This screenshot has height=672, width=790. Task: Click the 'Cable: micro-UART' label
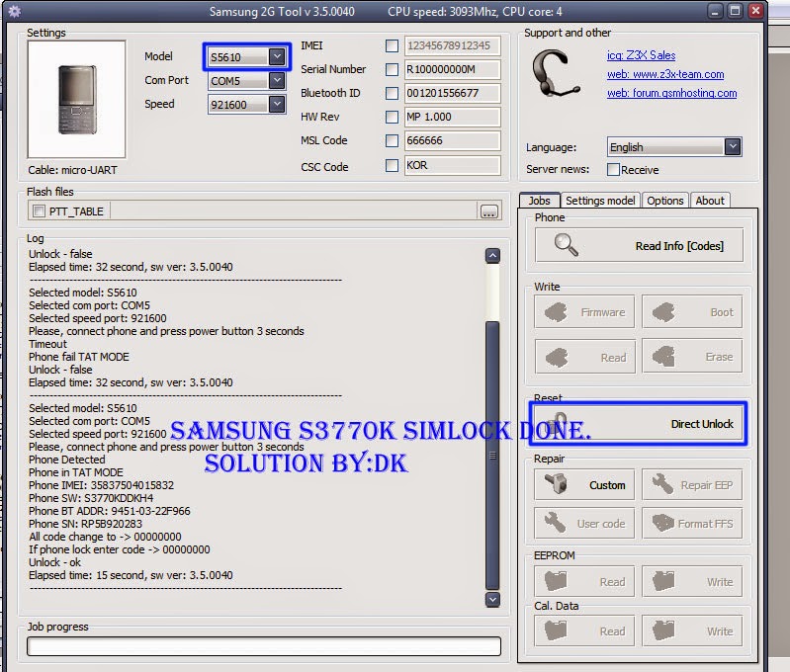click(x=72, y=170)
